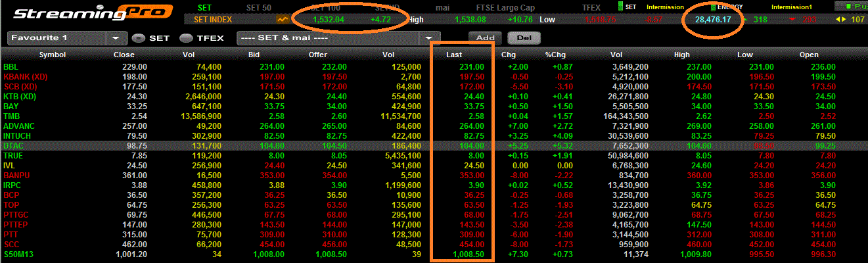
Task: Select the SCC symbol
Action: (x=11, y=245)
